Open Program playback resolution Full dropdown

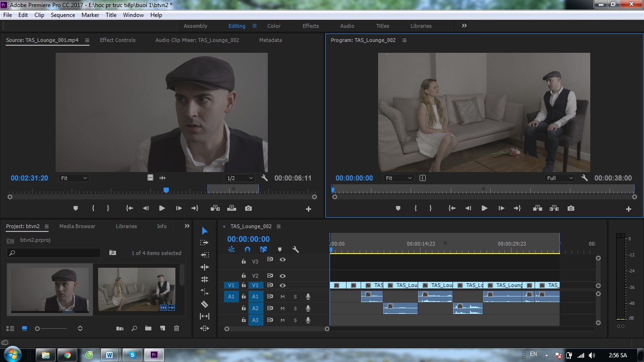(x=560, y=178)
